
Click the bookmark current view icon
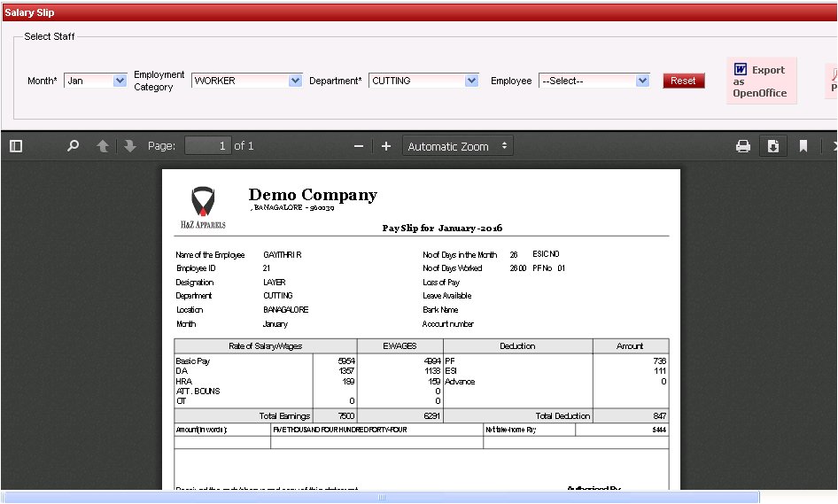[x=803, y=146]
